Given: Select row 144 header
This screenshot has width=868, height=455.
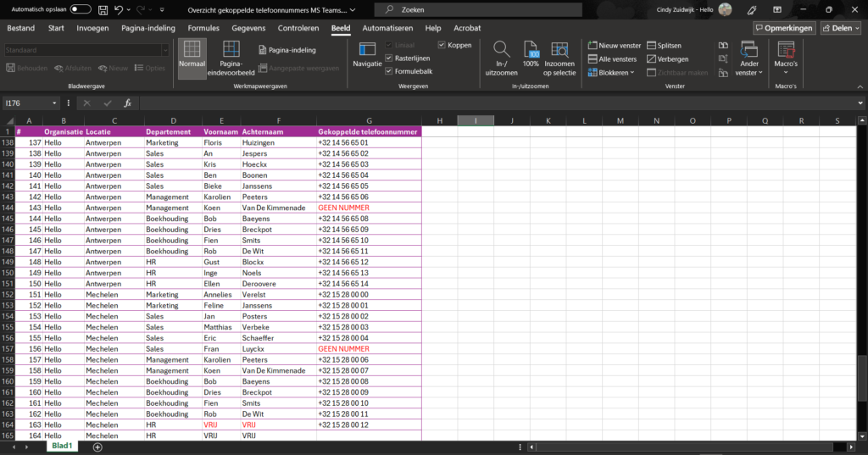Looking at the screenshot, I should (x=8, y=208).
